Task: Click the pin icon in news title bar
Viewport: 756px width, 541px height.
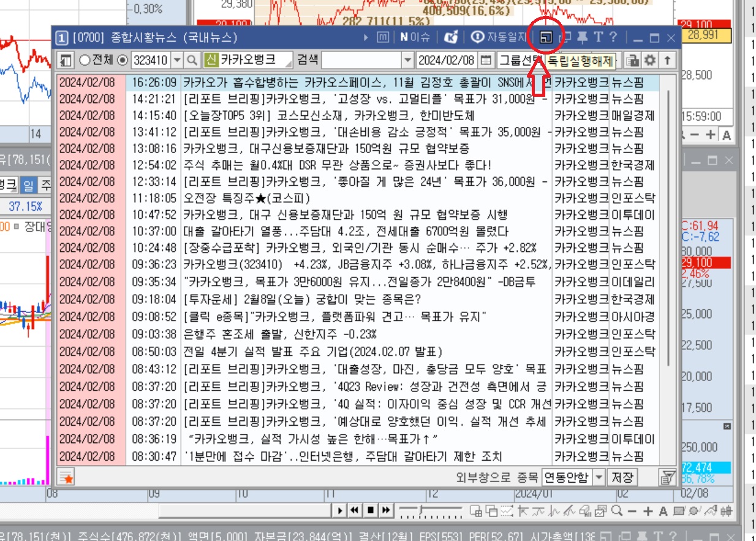Action: point(583,38)
